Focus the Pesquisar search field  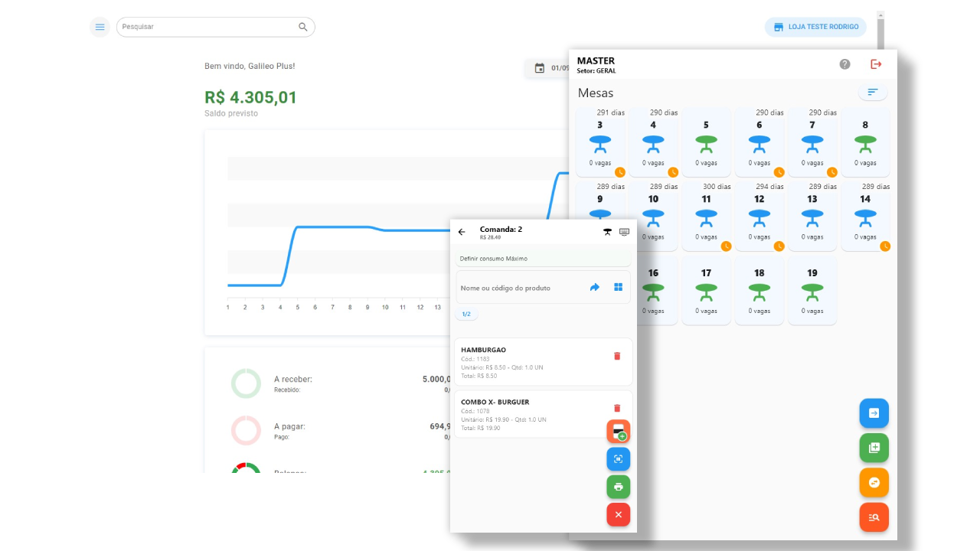pos(215,27)
